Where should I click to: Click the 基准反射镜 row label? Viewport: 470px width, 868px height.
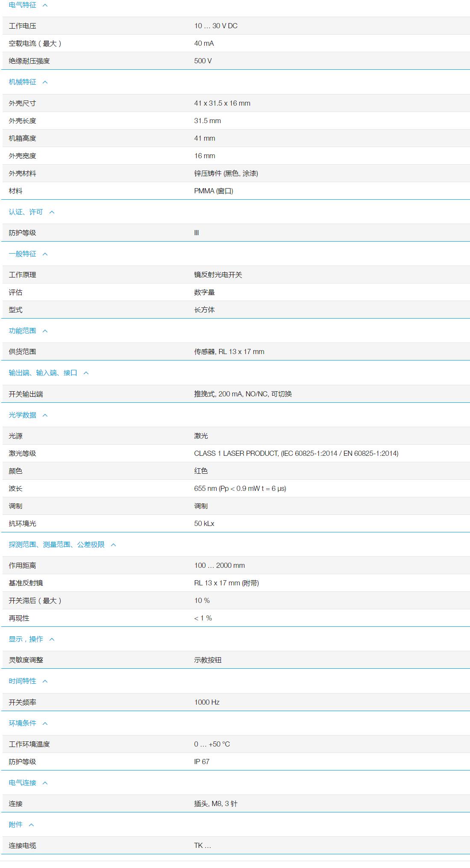[x=26, y=583]
